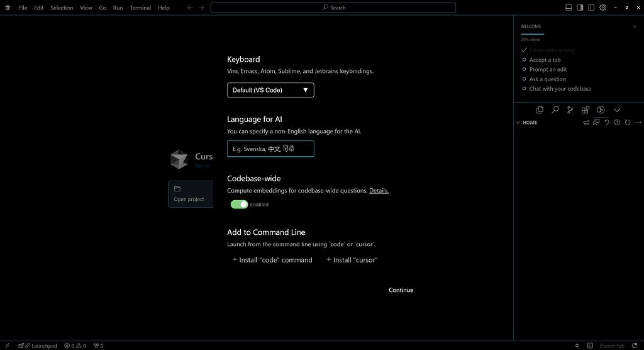
Task: Click the undo arrow icon in HOME header
Action: click(x=607, y=123)
